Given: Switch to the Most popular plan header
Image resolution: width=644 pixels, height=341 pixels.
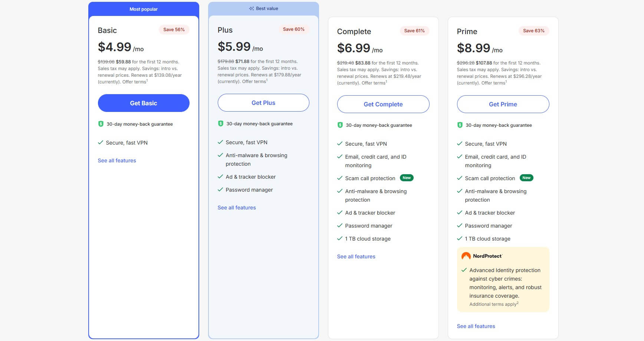Looking at the screenshot, I should [x=143, y=9].
